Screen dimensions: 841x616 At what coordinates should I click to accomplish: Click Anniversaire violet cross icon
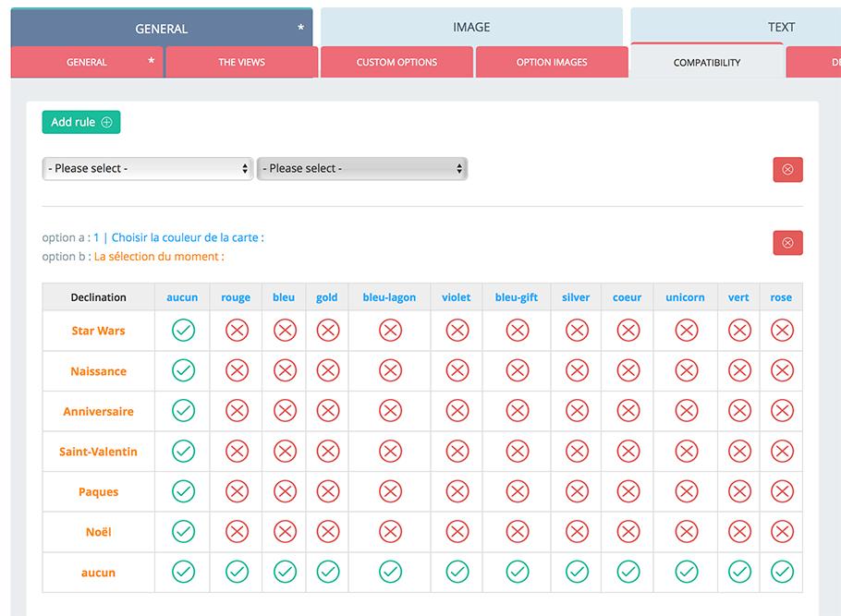[x=457, y=411]
